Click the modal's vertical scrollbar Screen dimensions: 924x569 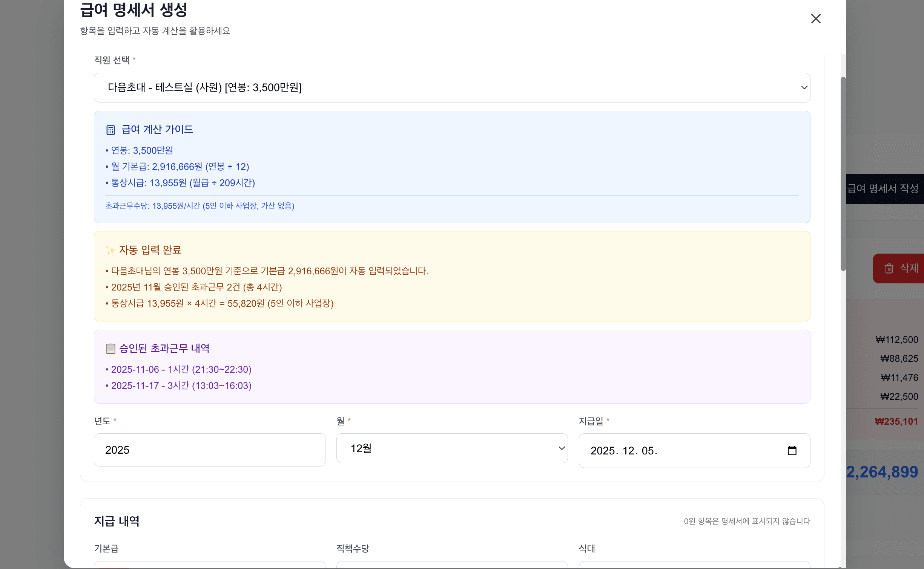[843, 173]
